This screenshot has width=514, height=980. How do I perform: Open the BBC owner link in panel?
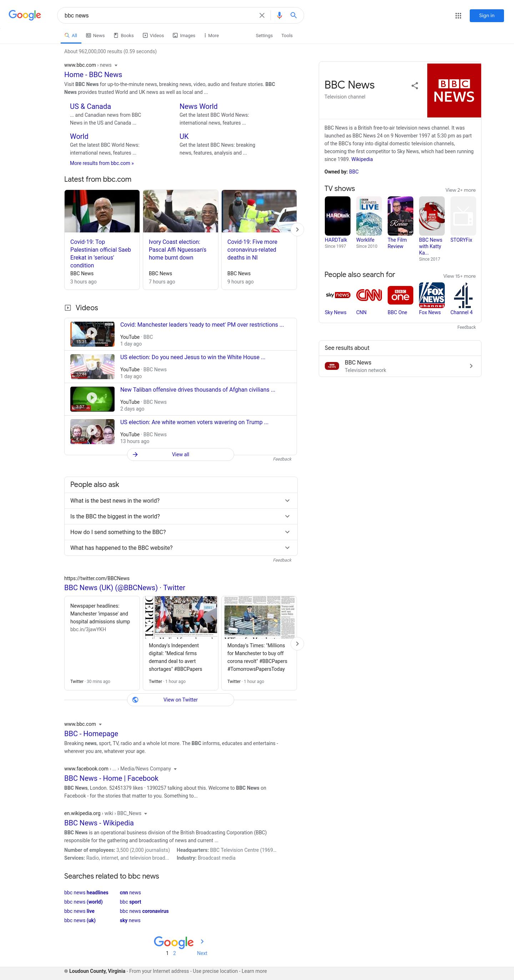click(x=353, y=172)
